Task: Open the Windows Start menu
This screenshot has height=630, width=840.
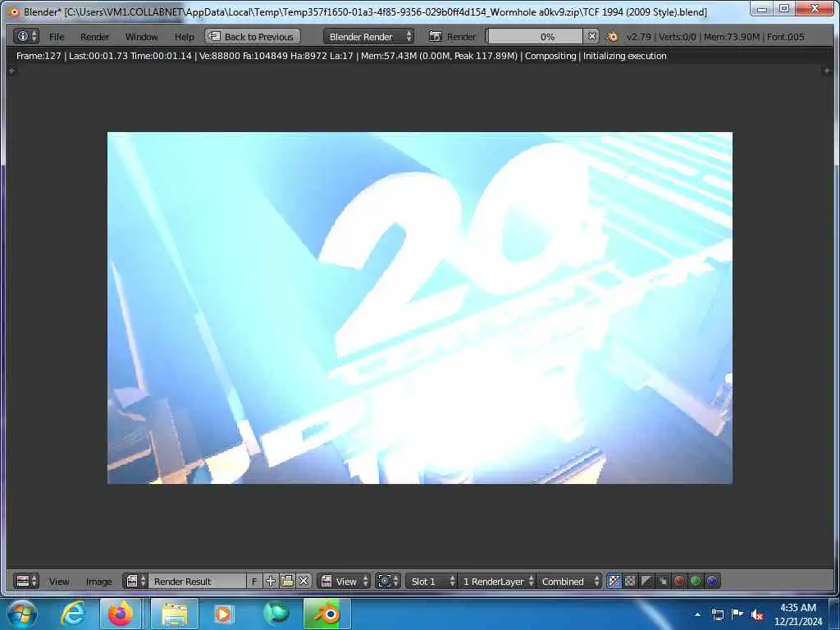Action: (x=21, y=614)
